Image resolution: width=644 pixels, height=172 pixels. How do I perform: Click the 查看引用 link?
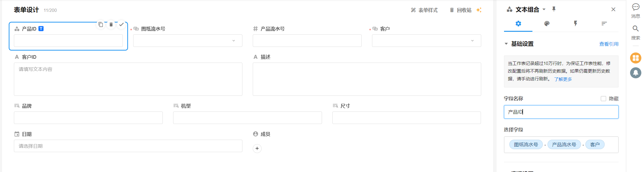tap(608, 44)
